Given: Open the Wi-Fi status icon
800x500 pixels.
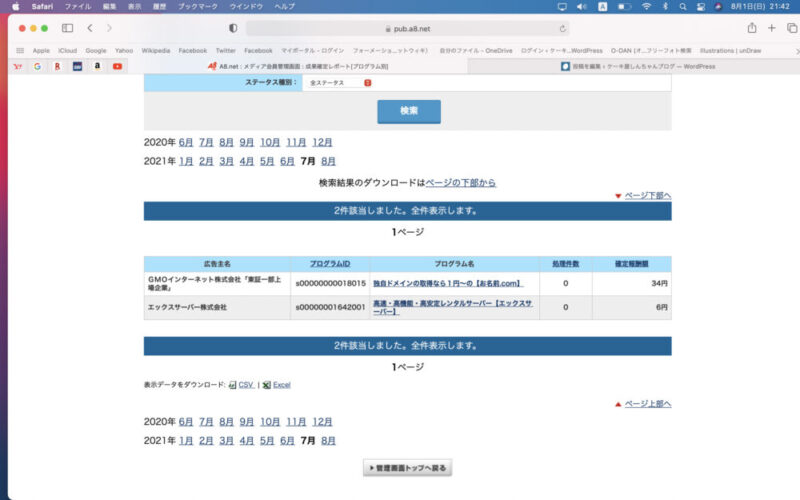Looking at the screenshot, I should point(646,7).
